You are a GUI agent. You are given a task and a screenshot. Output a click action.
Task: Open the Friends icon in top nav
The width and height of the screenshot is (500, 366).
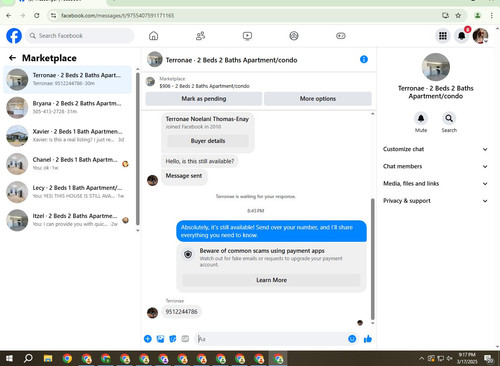(x=200, y=36)
